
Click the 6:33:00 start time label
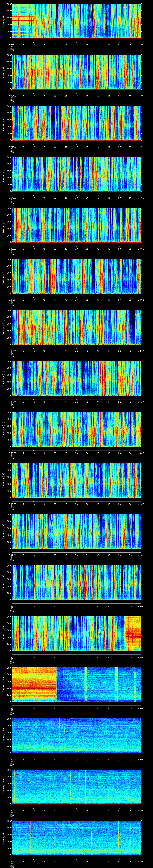tap(12, 147)
